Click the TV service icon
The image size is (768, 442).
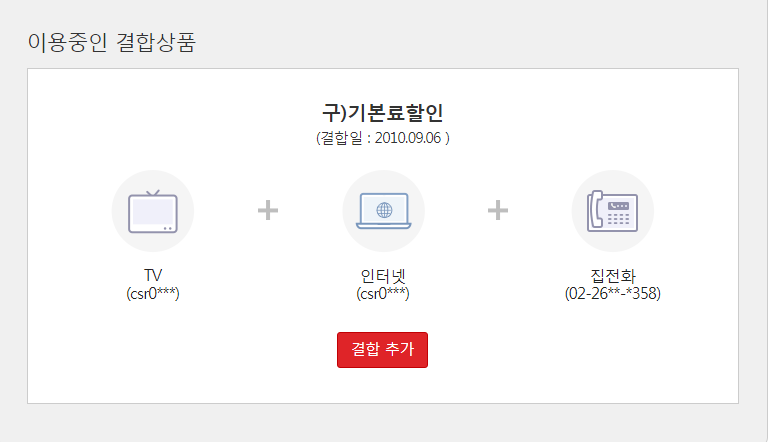(x=153, y=211)
